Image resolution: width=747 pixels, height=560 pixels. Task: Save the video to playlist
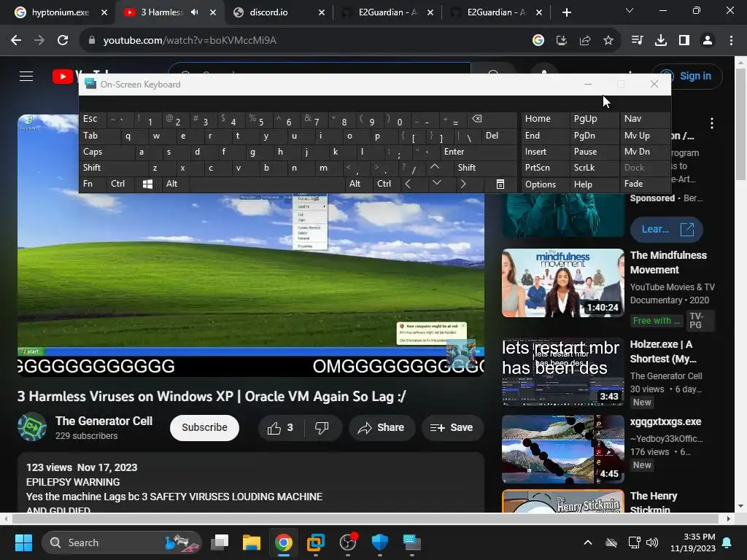coord(452,428)
